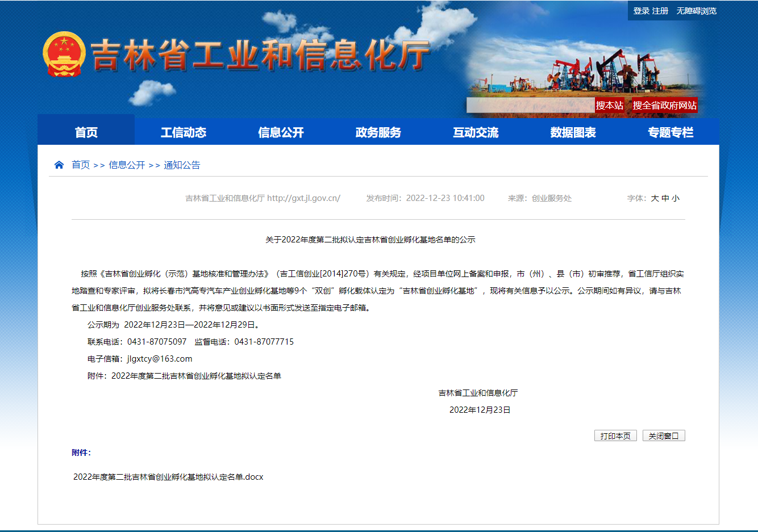Click the national emblem logo
This screenshot has width=758, height=532.
coord(64,55)
